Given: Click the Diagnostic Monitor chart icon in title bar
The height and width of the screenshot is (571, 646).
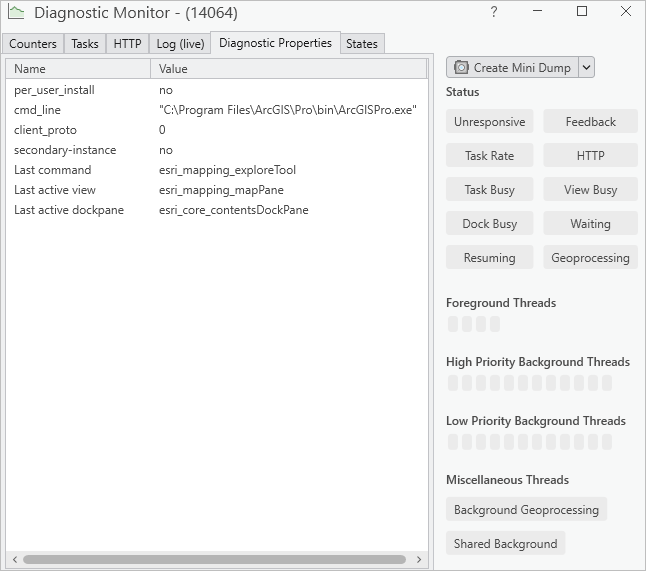Looking at the screenshot, I should coord(16,13).
